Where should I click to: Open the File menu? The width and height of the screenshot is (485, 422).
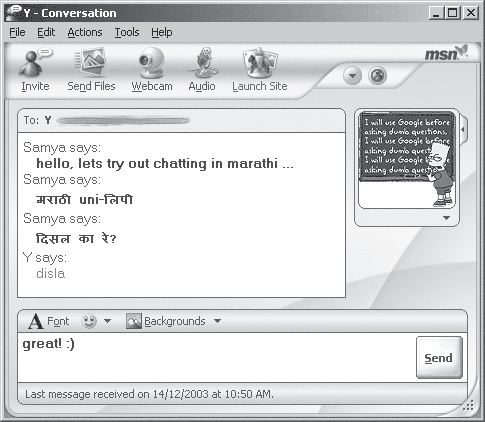(x=17, y=32)
